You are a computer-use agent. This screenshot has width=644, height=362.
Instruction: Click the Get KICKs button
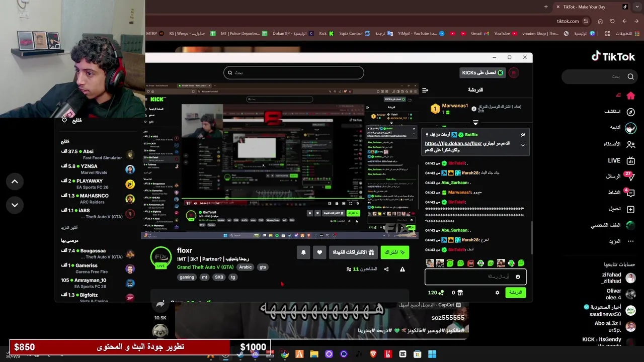(x=482, y=73)
